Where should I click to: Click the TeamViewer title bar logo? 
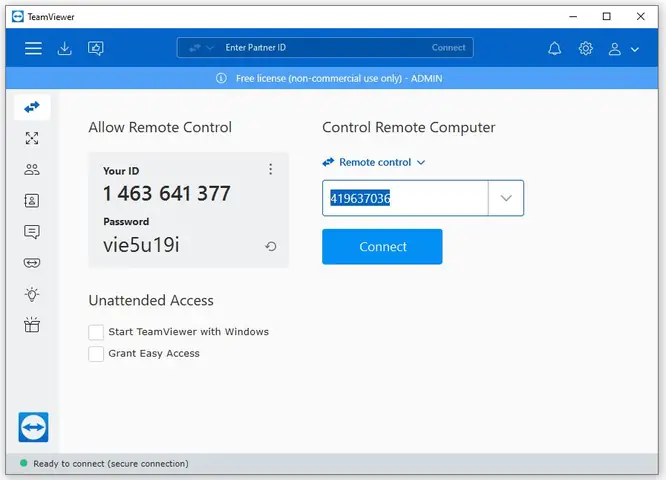(18, 17)
